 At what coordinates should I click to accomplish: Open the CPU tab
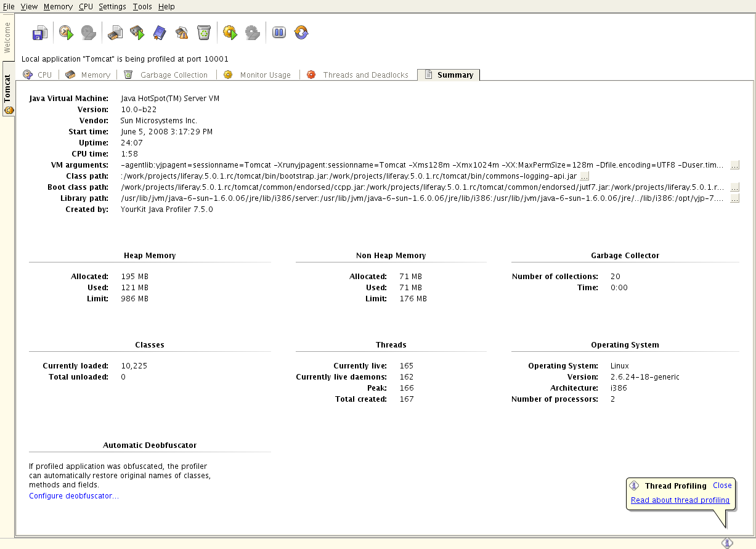38,75
